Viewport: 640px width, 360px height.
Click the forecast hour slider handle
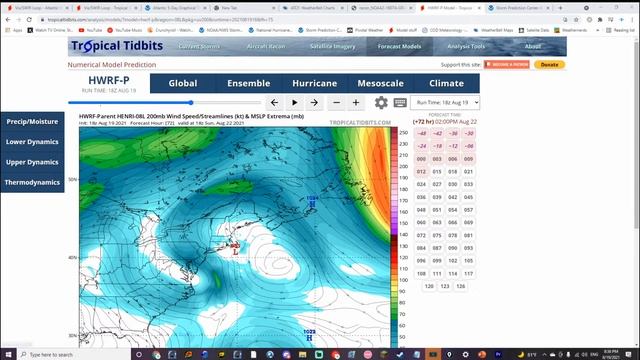point(191,102)
